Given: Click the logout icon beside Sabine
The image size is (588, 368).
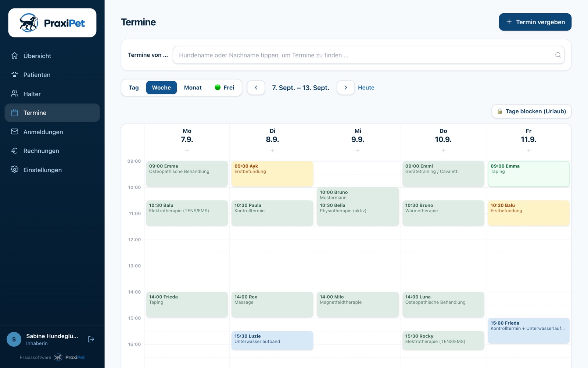Looking at the screenshot, I should (x=91, y=339).
